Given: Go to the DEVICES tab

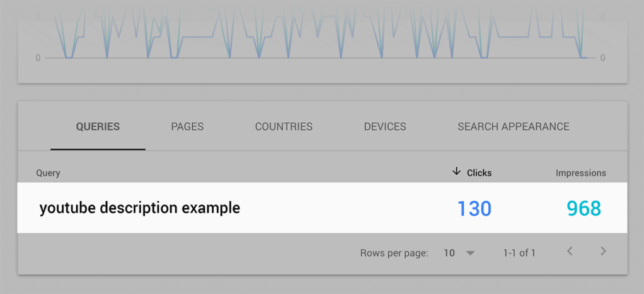Looking at the screenshot, I should [385, 127].
